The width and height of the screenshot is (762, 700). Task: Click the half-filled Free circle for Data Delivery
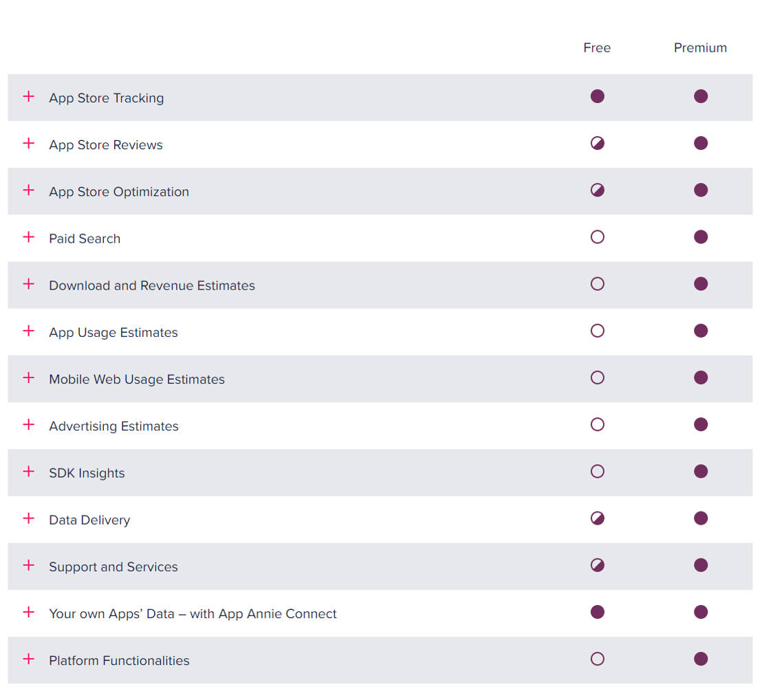tap(597, 518)
